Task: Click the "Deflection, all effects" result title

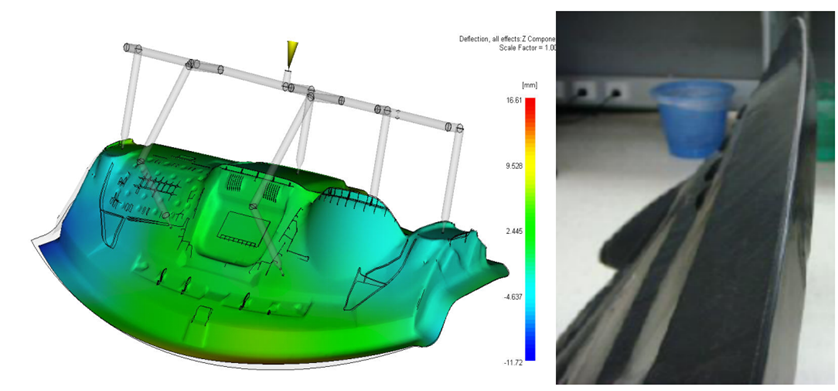Action: click(507, 39)
